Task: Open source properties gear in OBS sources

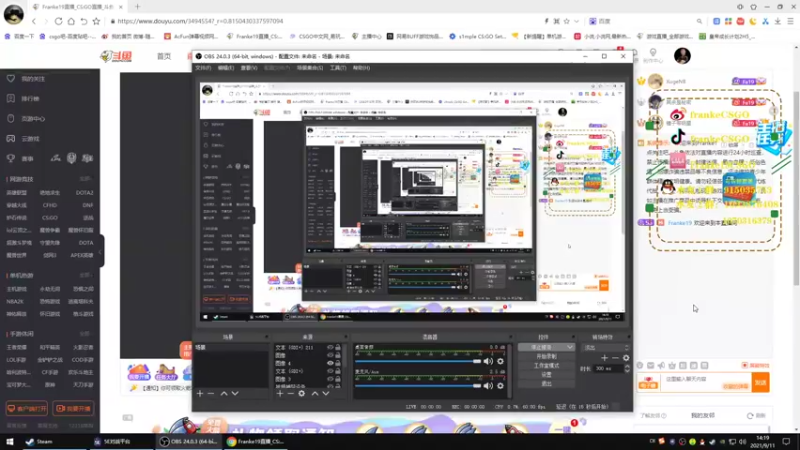Action: click(302, 393)
